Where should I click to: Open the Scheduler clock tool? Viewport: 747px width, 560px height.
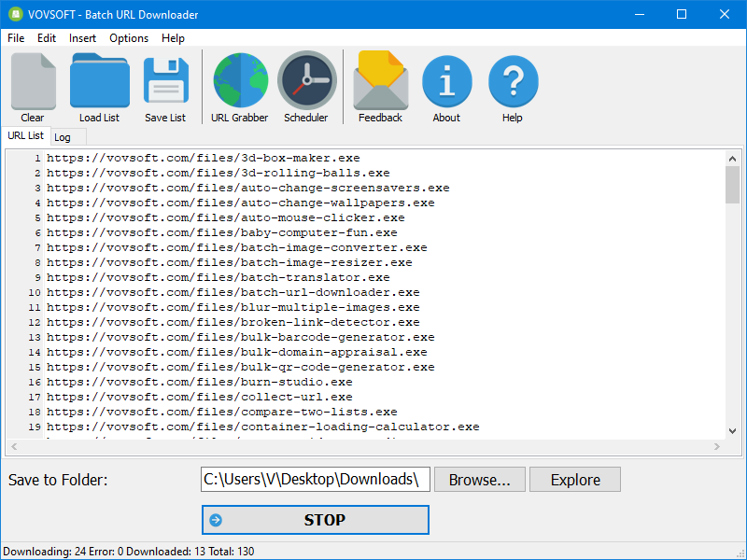pyautogui.click(x=307, y=80)
